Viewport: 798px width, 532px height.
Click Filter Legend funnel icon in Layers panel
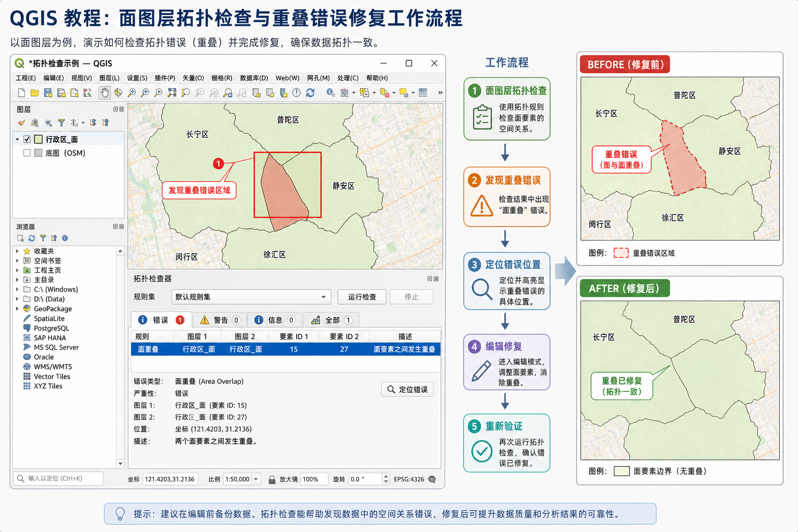(61, 123)
